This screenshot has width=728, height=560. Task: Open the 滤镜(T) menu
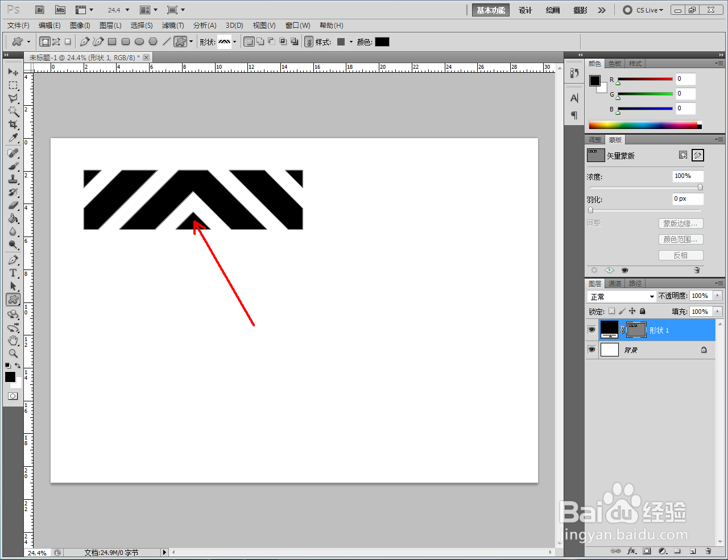pos(173,26)
